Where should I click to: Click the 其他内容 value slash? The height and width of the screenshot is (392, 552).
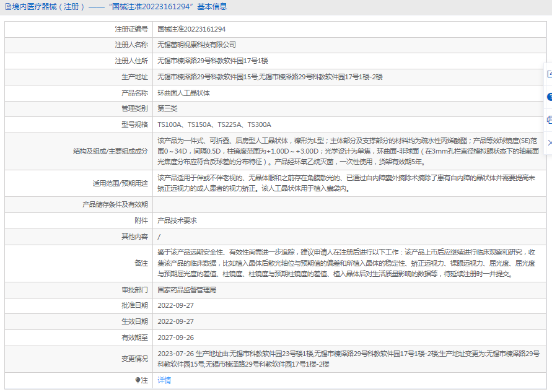click(x=159, y=237)
